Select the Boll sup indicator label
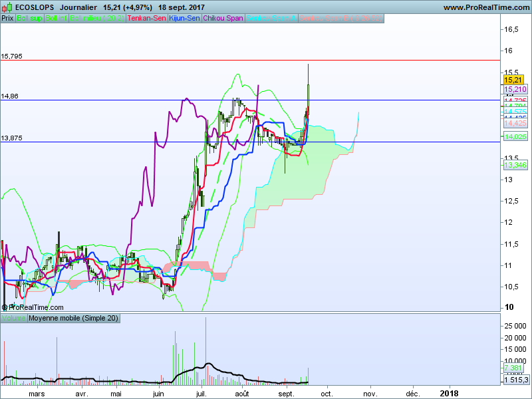This screenshot has width=532, height=399. (x=29, y=19)
